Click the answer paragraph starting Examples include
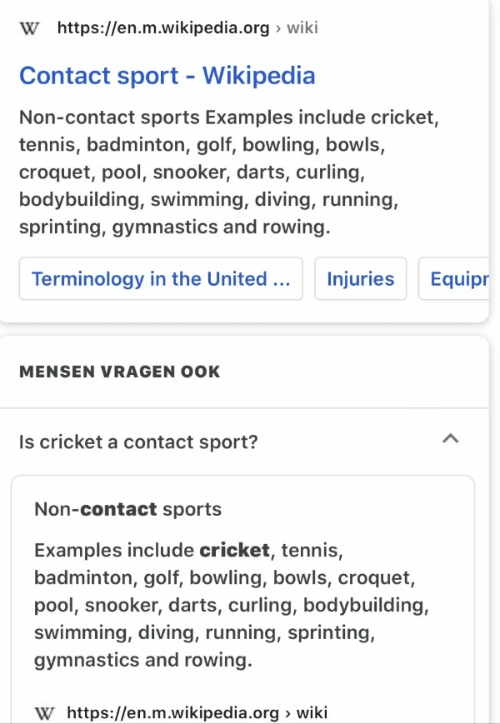The image size is (500, 724). [x=231, y=605]
